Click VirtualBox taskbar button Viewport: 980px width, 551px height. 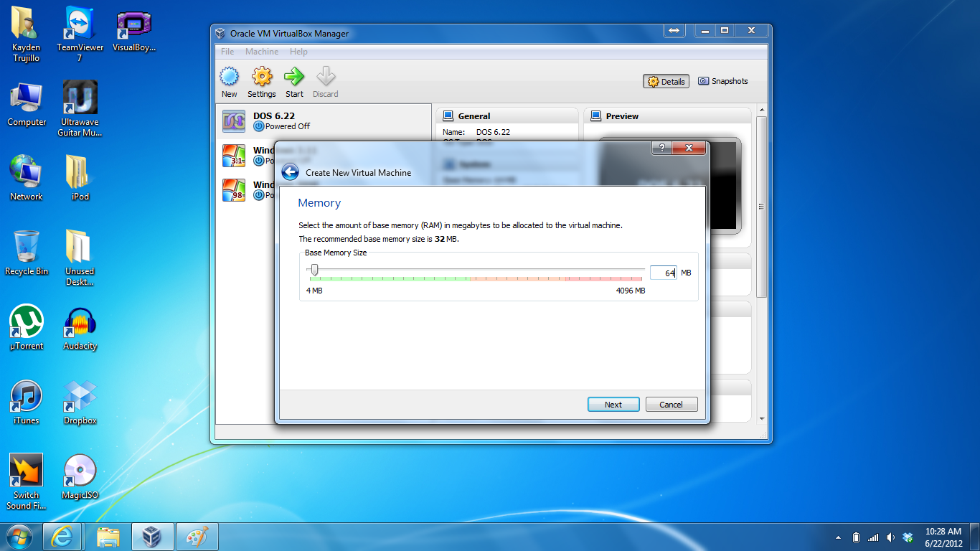tap(153, 537)
